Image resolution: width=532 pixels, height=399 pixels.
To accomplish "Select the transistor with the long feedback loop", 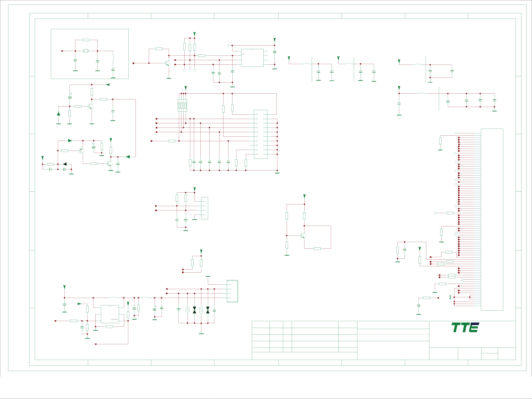I will pos(303,236).
